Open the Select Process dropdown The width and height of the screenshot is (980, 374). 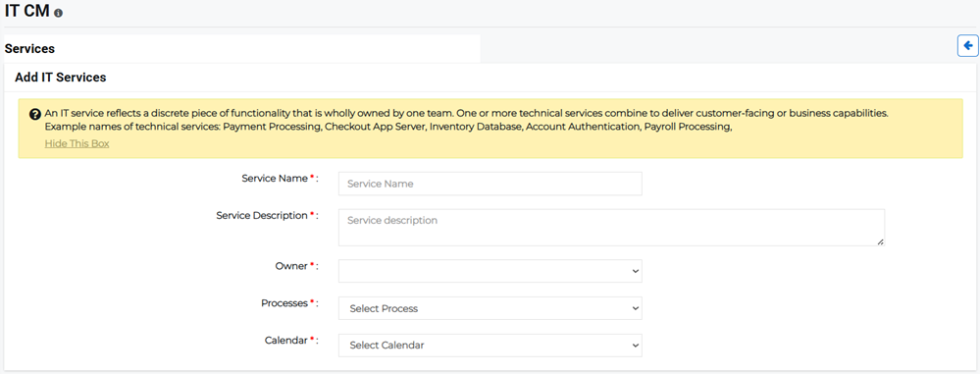pyautogui.click(x=490, y=308)
